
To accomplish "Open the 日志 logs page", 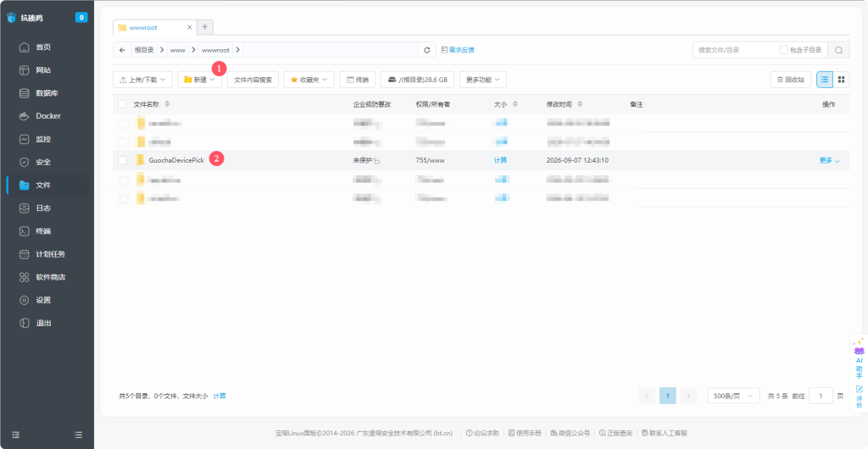I will [43, 208].
